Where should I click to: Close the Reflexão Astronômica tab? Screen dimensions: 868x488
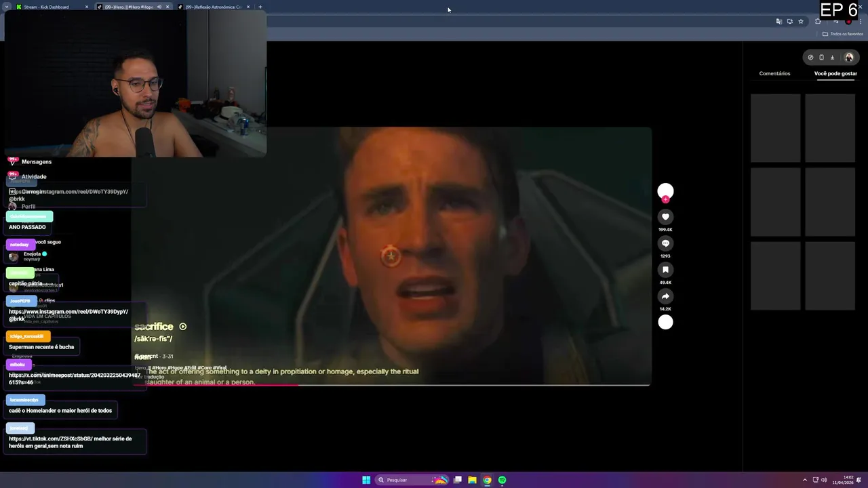248,7
